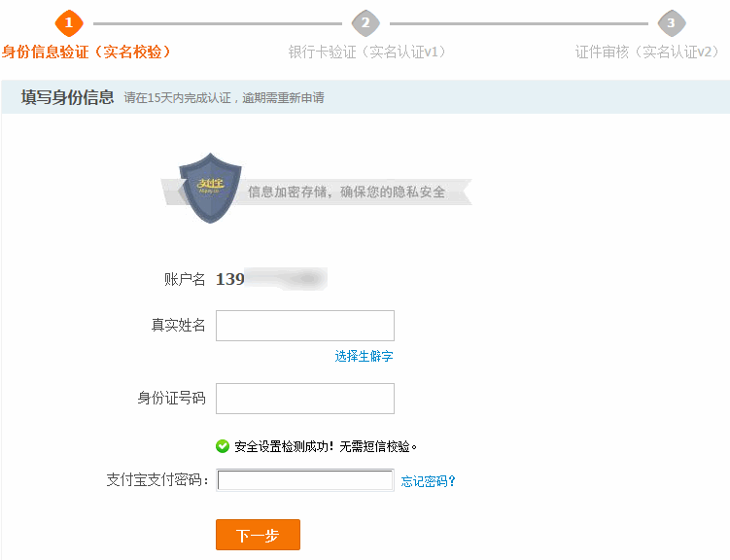Click the 账户名 field label

[185, 280]
